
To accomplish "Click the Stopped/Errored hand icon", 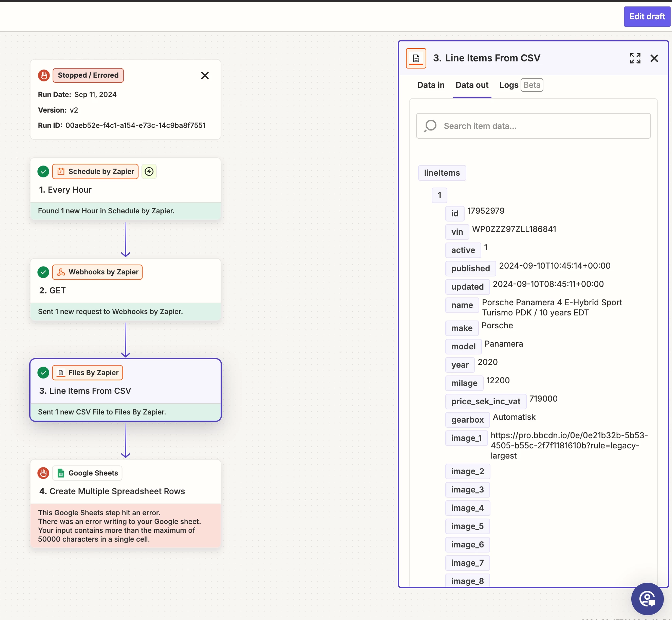I will [x=44, y=75].
